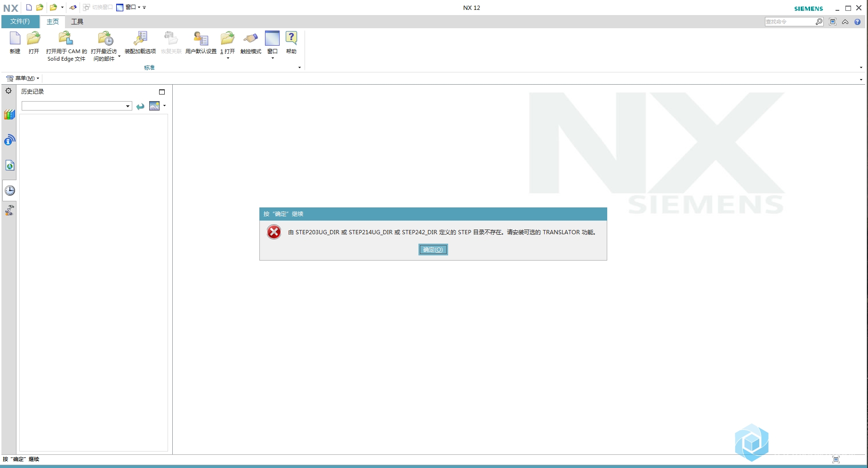Open the Web browser sidebar icon

pos(9,165)
